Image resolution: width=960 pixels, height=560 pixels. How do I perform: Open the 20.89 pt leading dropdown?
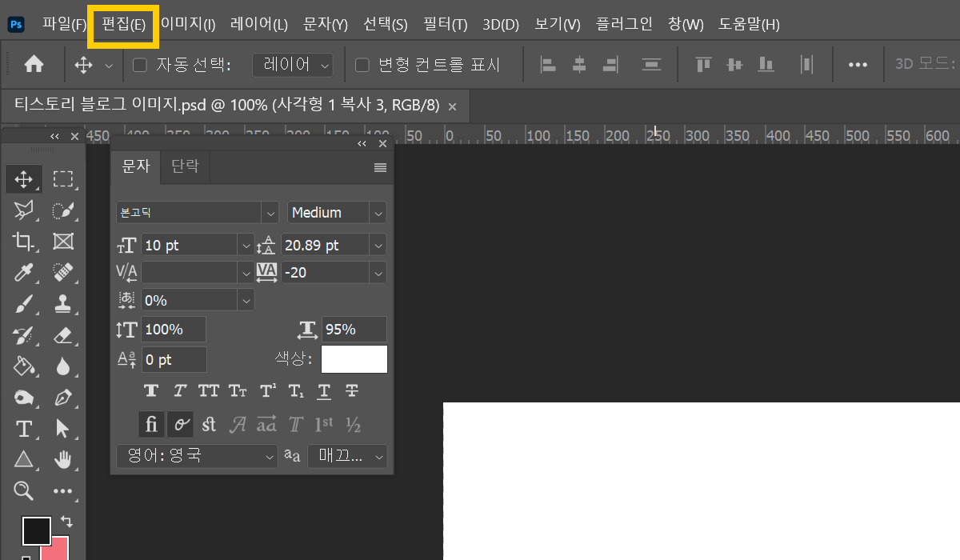[378, 246]
